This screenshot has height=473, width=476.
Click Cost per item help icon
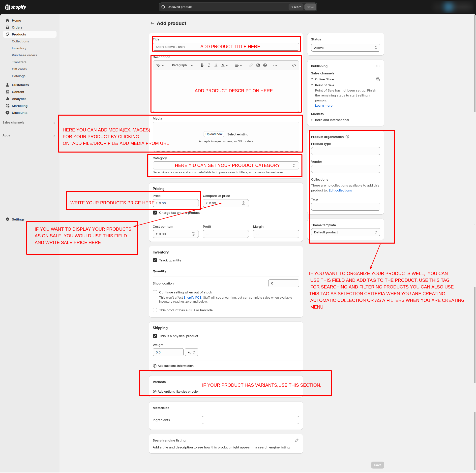coord(193,234)
